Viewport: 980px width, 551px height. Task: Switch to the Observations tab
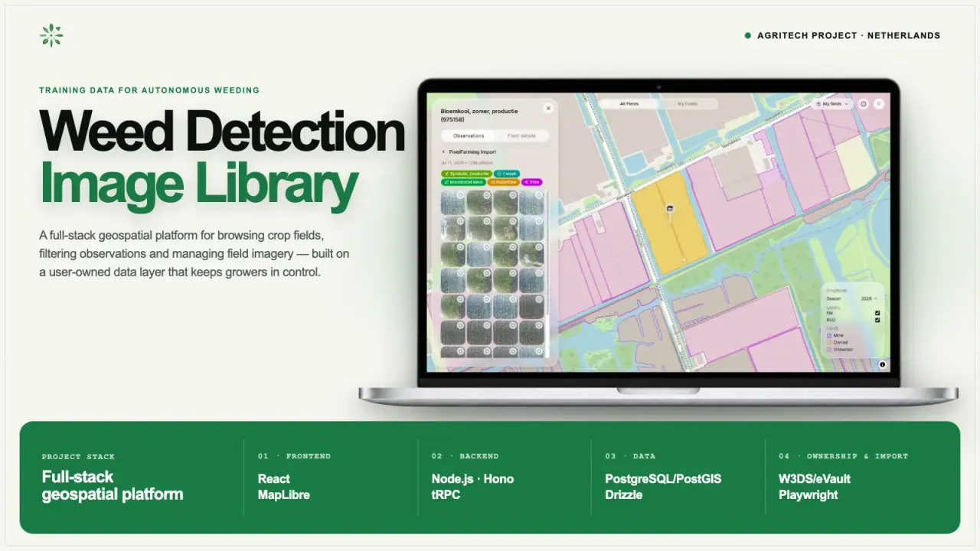pos(469,135)
